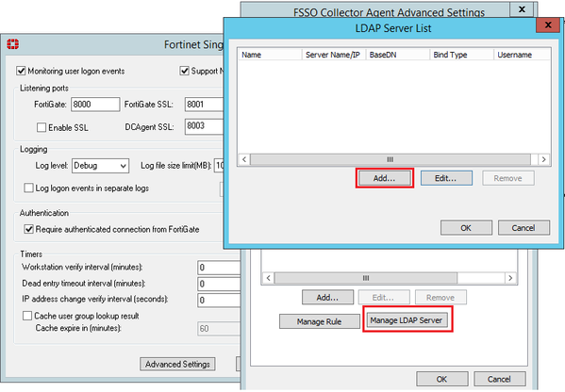Click Remove in Advanced Settings window
Screen dimensions: 565x392
coord(440,298)
